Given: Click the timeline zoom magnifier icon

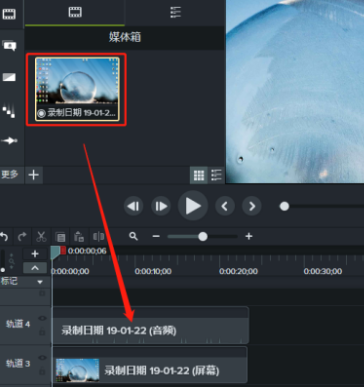Looking at the screenshot, I should coord(133,236).
